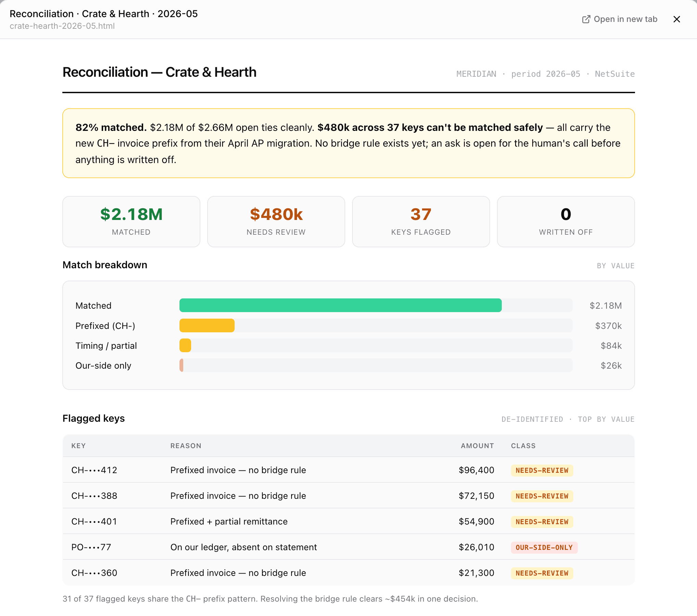Click the NEEDS-REVIEW badge for CH-•••360
Viewport: 697px width, 616px height.
coord(542,573)
